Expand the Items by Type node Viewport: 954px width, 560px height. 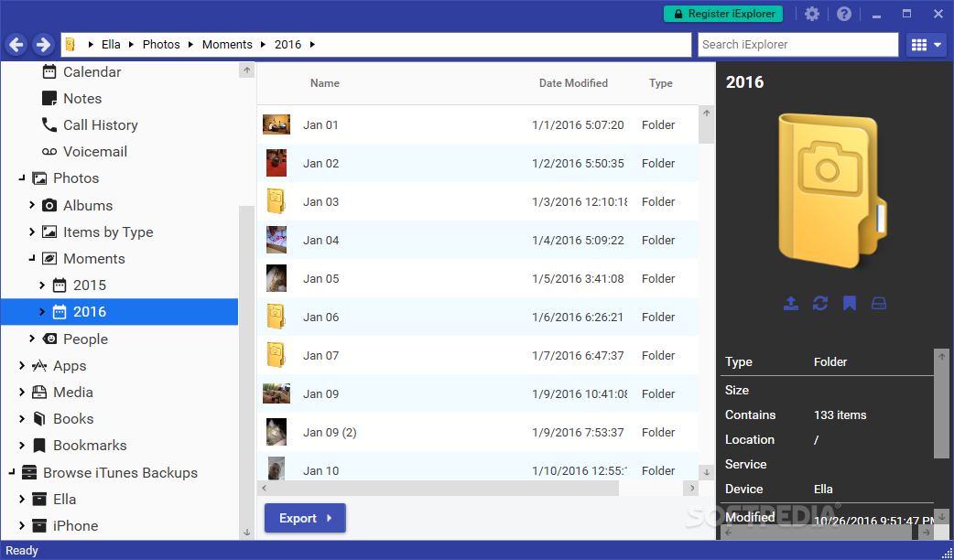pyautogui.click(x=32, y=232)
